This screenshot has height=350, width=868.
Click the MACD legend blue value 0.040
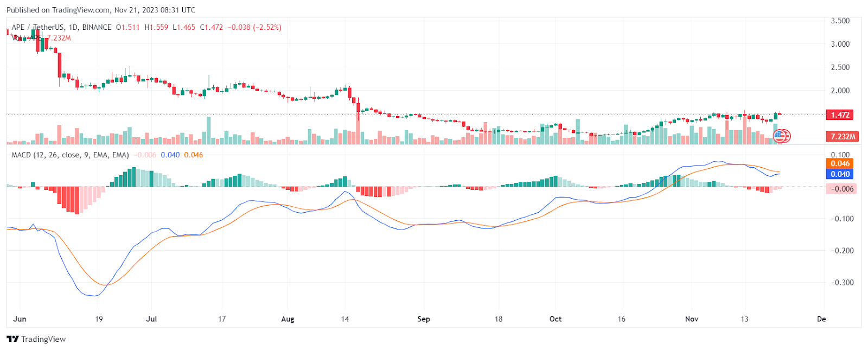[x=170, y=155]
